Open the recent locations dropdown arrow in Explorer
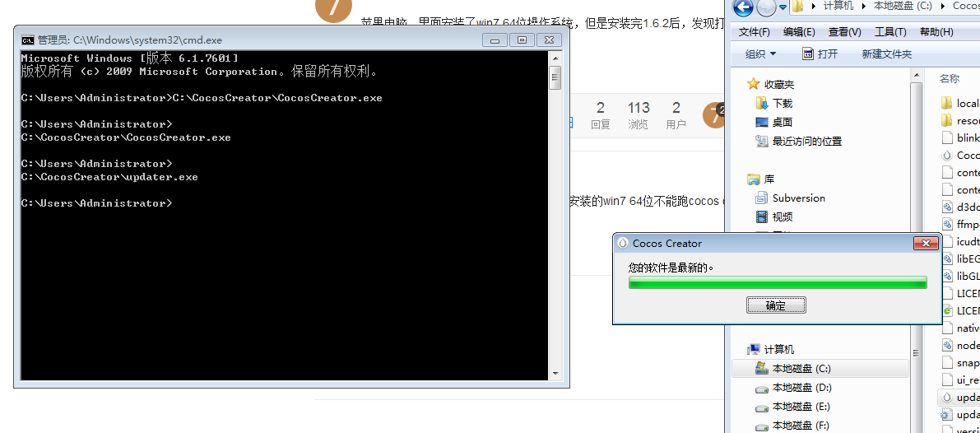This screenshot has width=980, height=433. (x=782, y=7)
